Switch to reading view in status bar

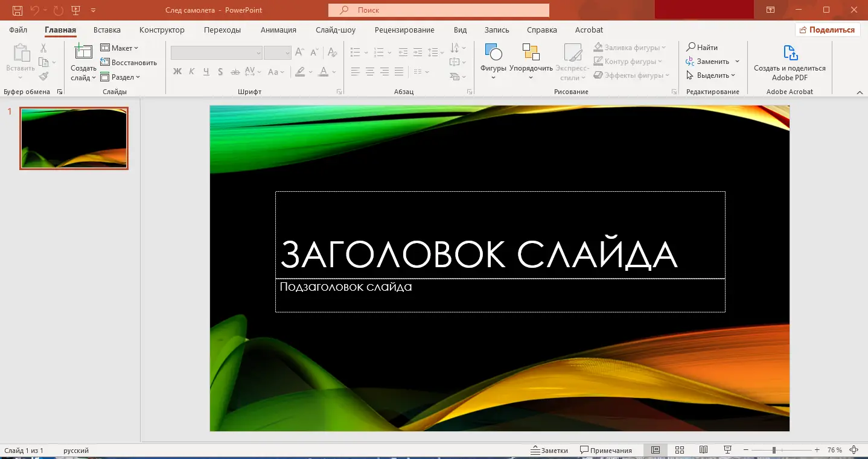[x=703, y=450]
